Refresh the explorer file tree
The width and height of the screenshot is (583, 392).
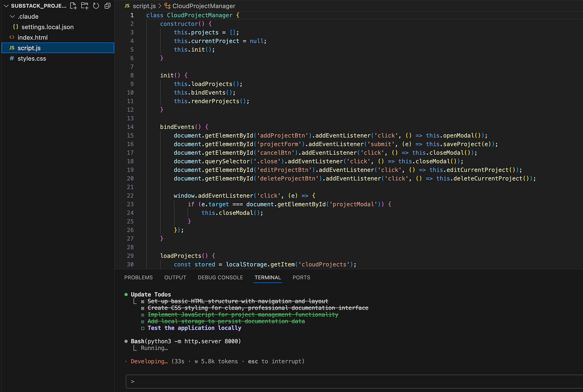click(96, 6)
